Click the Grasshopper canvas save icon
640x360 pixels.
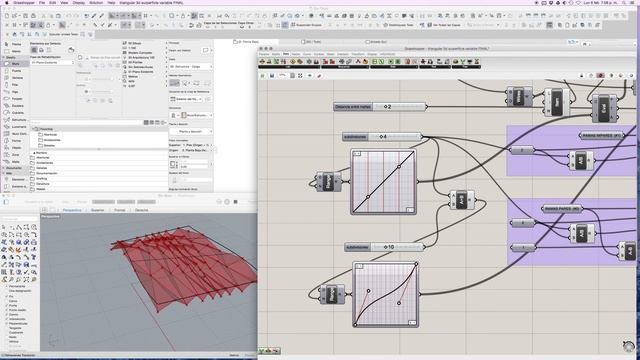coord(272,76)
